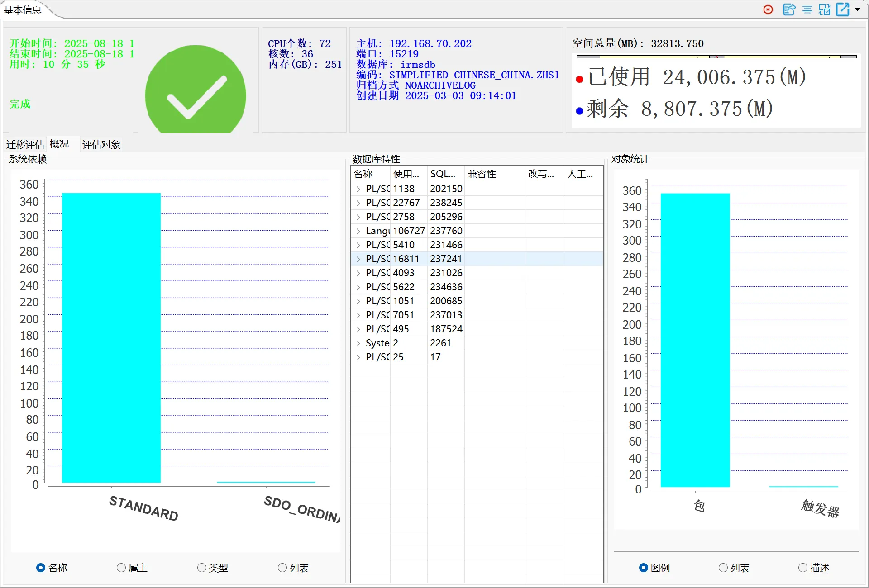The image size is (869, 588).
Task: Switch to the 评估对象 tab
Action: 101,144
